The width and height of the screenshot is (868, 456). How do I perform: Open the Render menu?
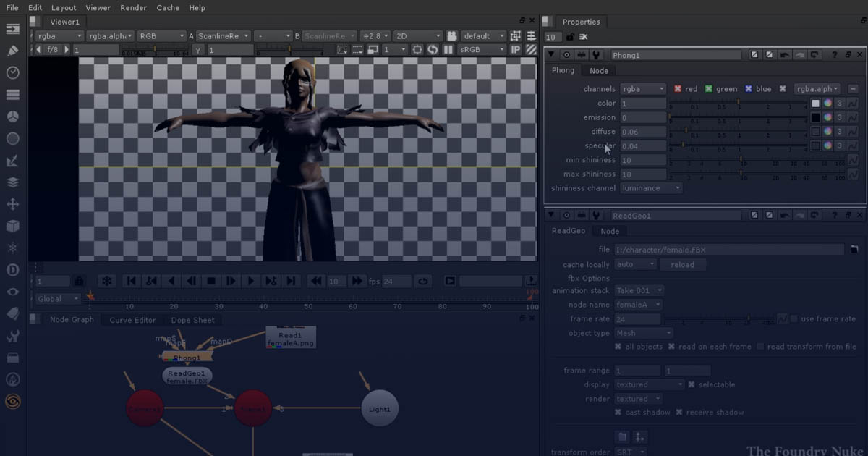coord(133,7)
